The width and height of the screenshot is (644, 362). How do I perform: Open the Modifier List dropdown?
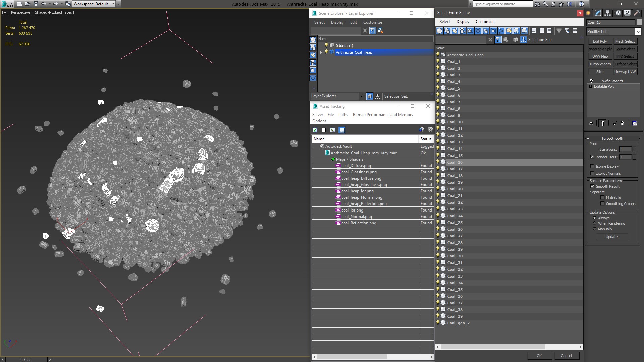638,32
